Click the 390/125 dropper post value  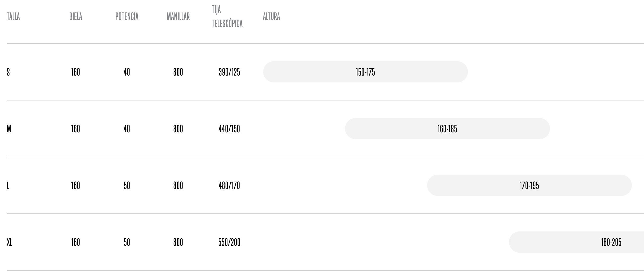[229, 72]
